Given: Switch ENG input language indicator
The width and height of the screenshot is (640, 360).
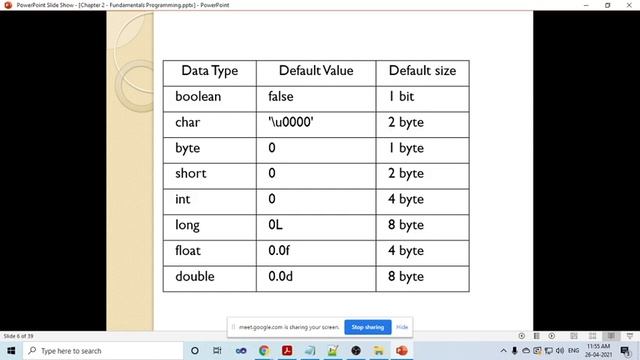Looking at the screenshot, I should coord(573,351).
